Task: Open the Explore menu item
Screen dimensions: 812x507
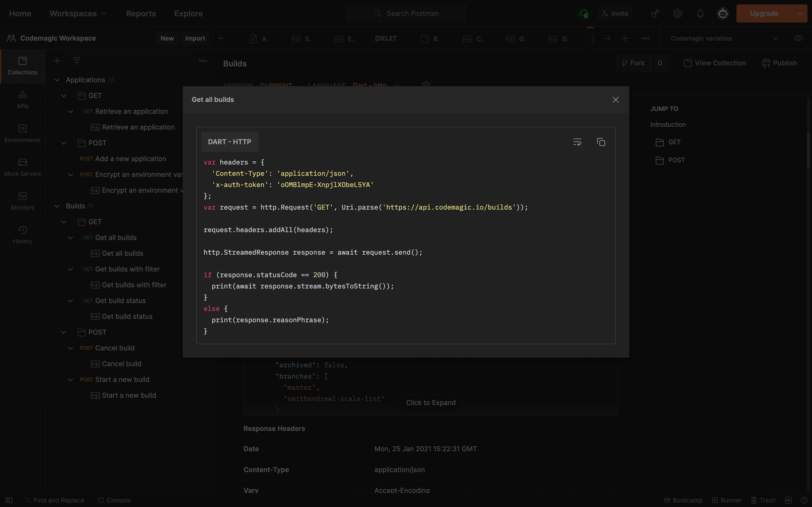Action: pyautogui.click(x=188, y=14)
